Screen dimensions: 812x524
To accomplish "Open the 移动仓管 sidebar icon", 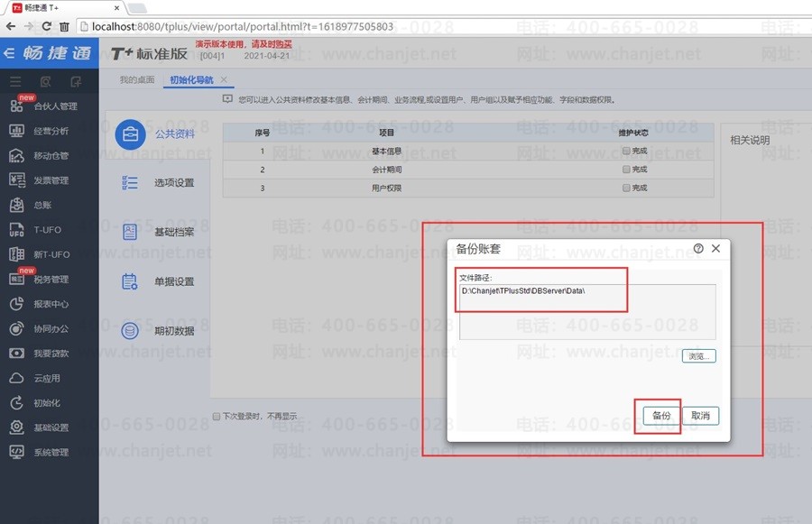I will (x=16, y=155).
